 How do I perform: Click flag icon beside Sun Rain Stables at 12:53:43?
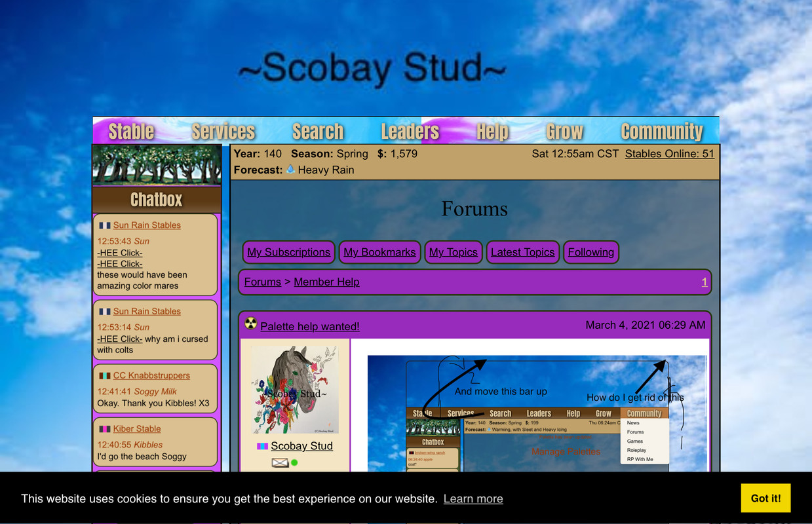(x=104, y=225)
